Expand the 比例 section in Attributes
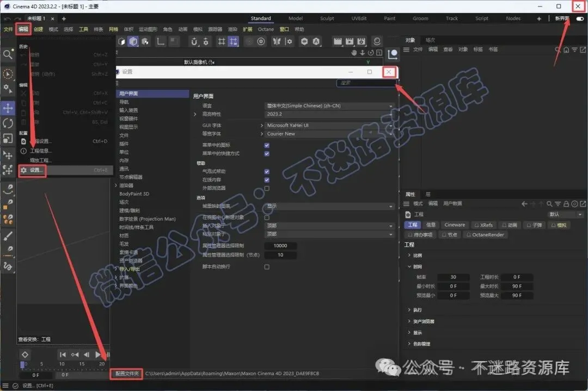This screenshot has width=588, height=391. [409, 255]
